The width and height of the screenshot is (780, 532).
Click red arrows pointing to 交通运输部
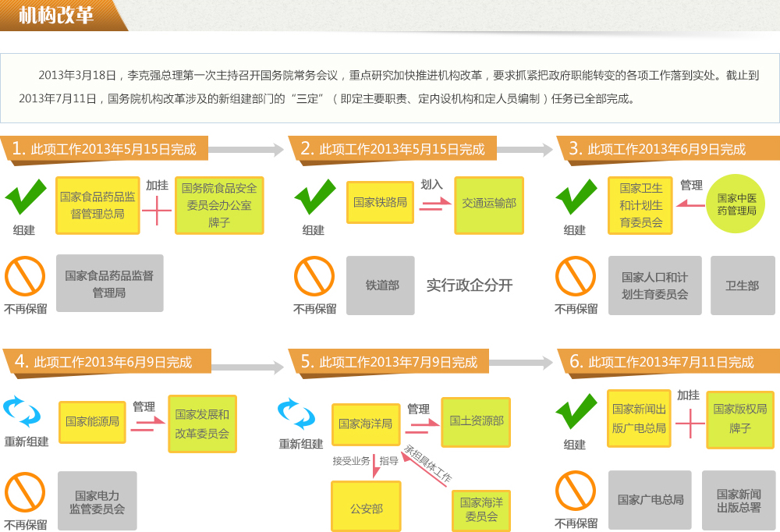[x=434, y=203]
